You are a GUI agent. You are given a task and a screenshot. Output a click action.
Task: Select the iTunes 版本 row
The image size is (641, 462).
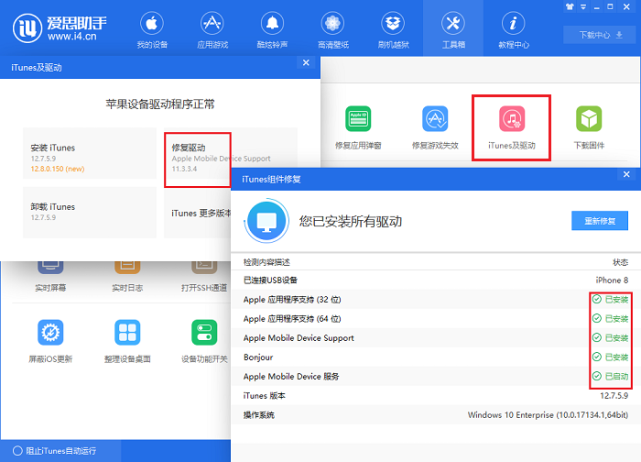tap(436, 395)
